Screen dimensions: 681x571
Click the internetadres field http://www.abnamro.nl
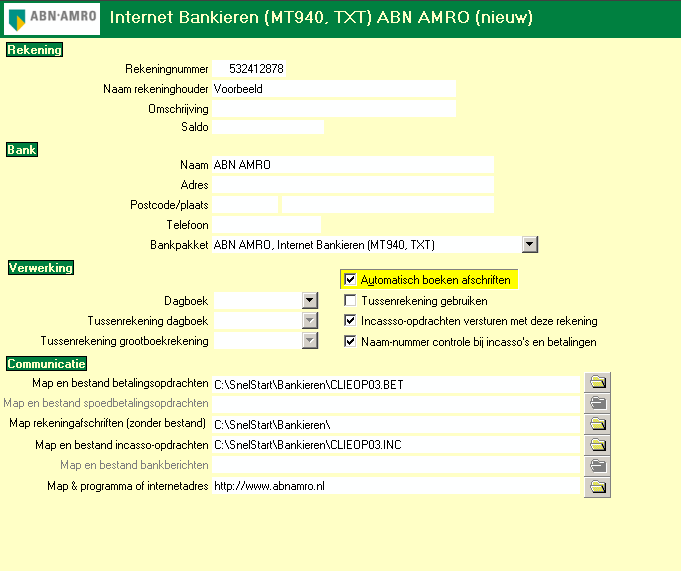click(396, 485)
